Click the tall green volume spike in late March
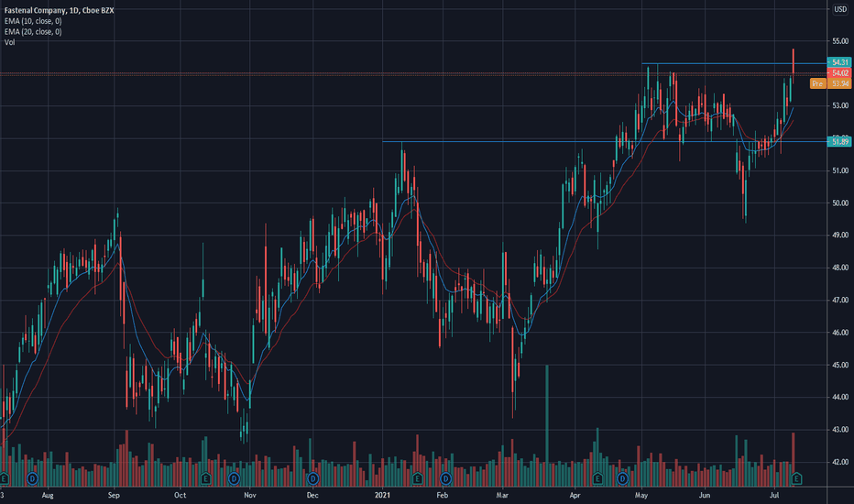 [547, 425]
